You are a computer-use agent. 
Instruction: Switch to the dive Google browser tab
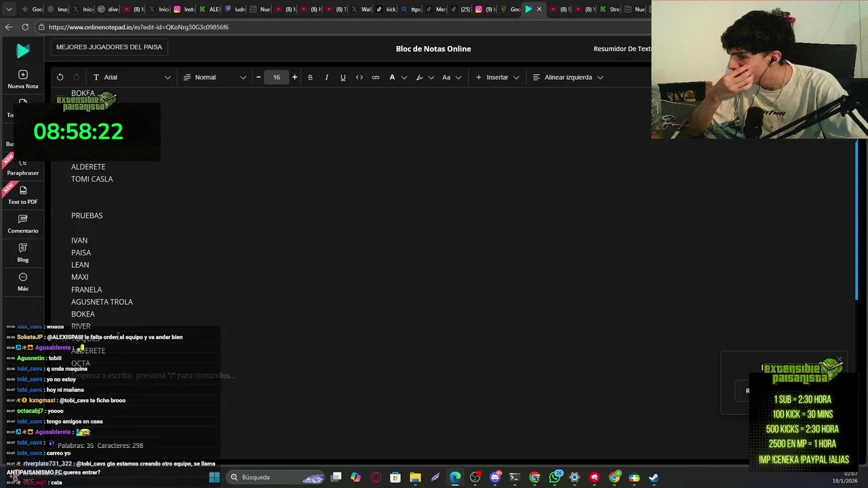(108, 9)
